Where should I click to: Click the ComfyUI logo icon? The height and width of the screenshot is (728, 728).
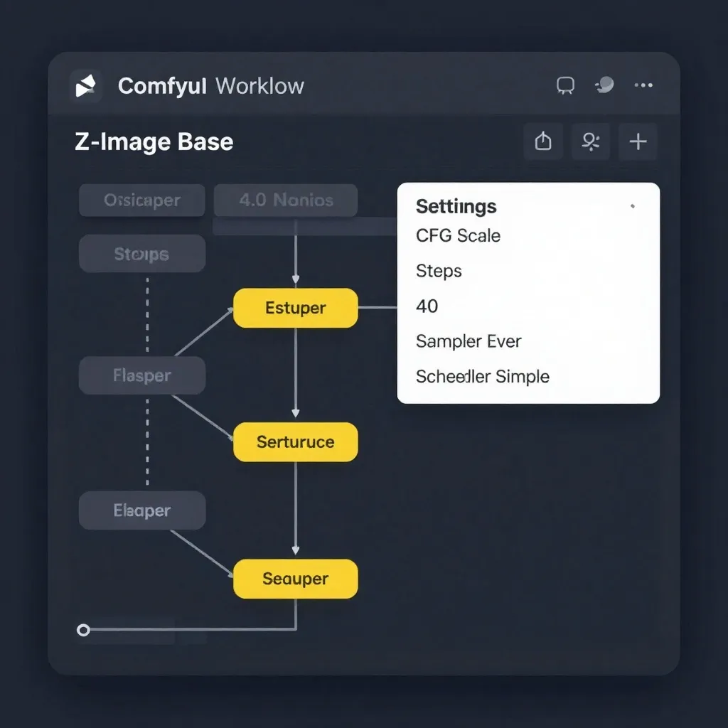click(87, 85)
